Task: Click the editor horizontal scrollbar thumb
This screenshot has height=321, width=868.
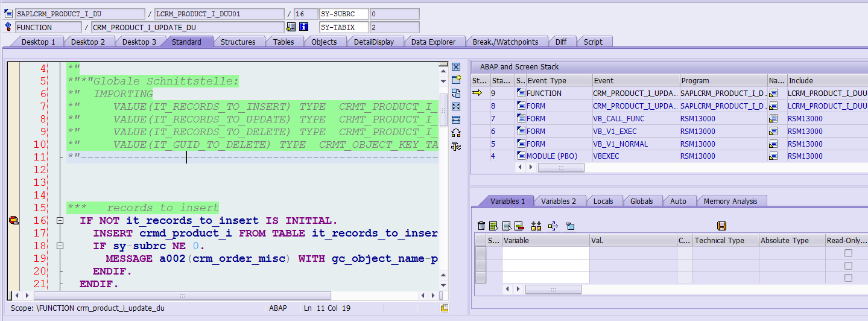Action: [182, 296]
